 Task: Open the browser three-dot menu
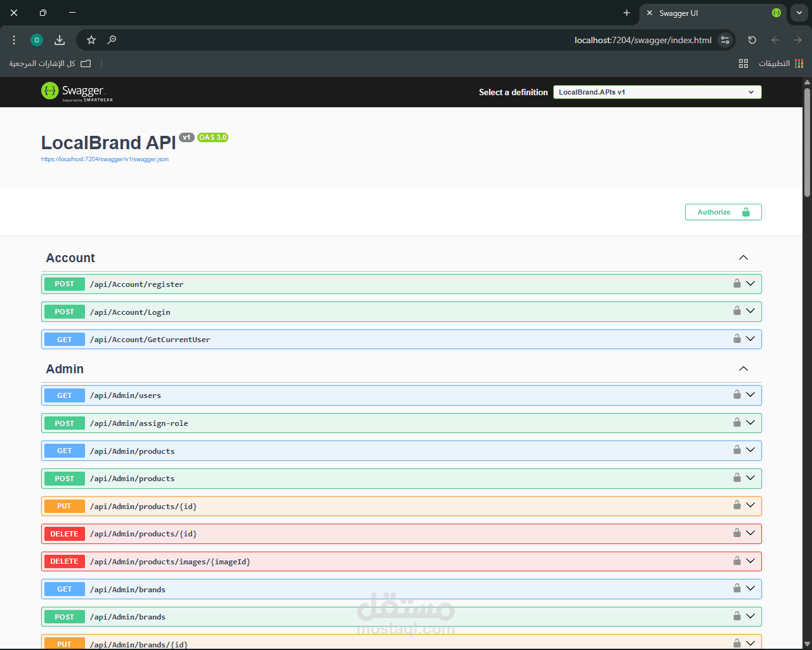point(14,40)
